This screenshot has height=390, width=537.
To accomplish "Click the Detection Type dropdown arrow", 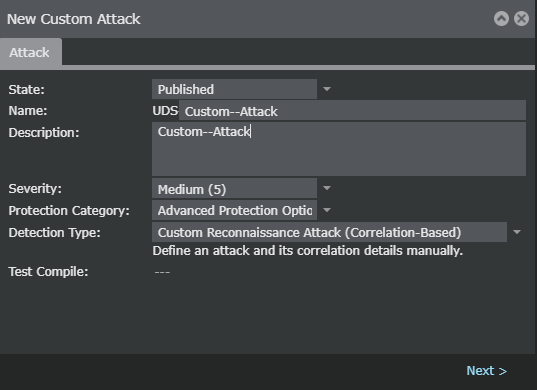I will pyautogui.click(x=517, y=232).
